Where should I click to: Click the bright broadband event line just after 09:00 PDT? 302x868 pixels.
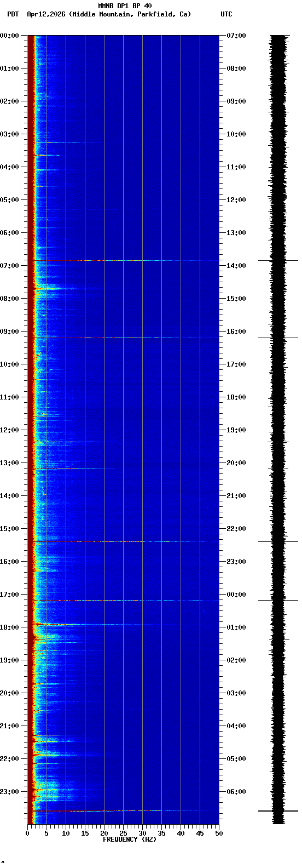[123, 338]
